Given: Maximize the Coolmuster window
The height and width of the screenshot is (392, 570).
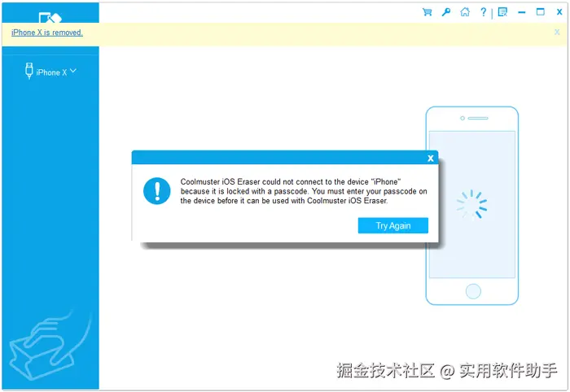Looking at the screenshot, I should click(x=541, y=12).
